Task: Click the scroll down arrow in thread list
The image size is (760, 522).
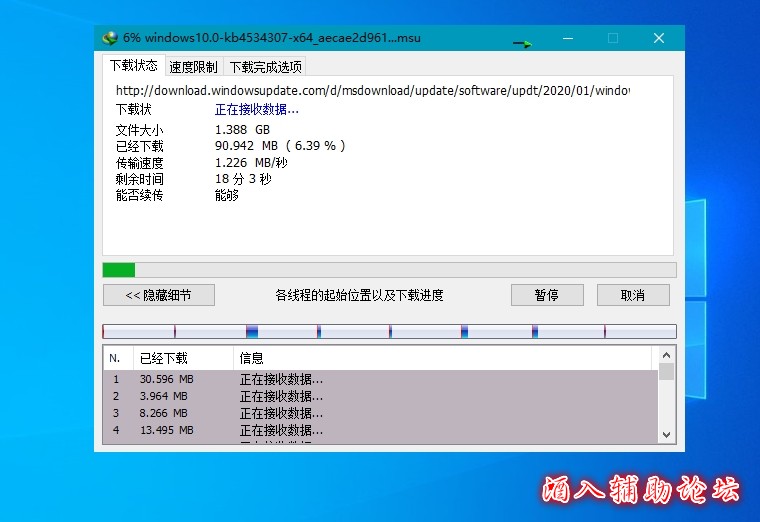Action: tap(666, 434)
